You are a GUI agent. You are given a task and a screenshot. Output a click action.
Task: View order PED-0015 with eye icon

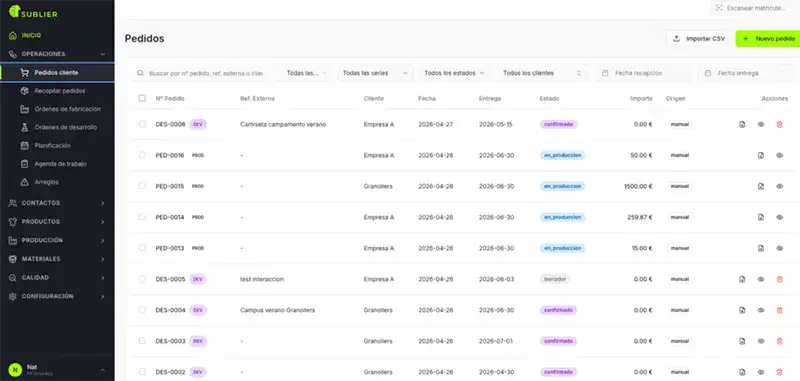point(779,186)
